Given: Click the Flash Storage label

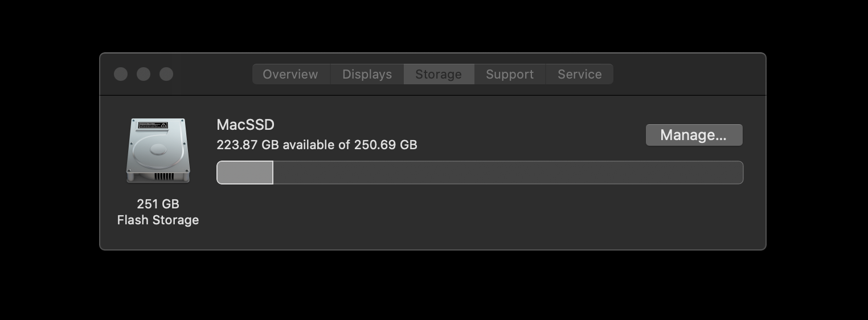Looking at the screenshot, I should click(x=158, y=220).
